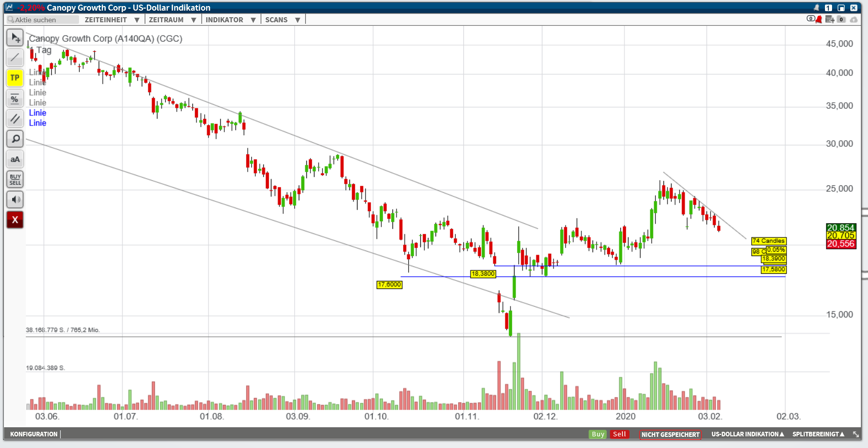This screenshot has width=868, height=448.
Task: Click the cloud upload icon
Action: pos(854,20)
